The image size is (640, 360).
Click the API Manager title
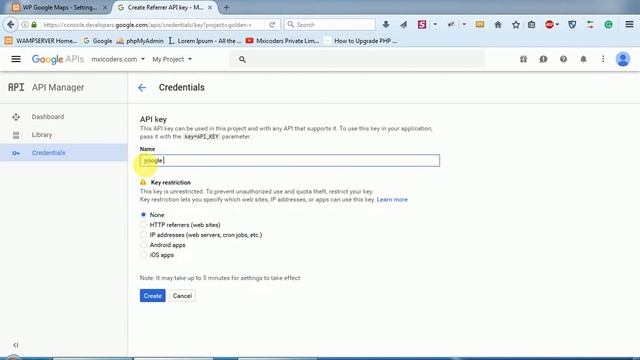point(58,87)
